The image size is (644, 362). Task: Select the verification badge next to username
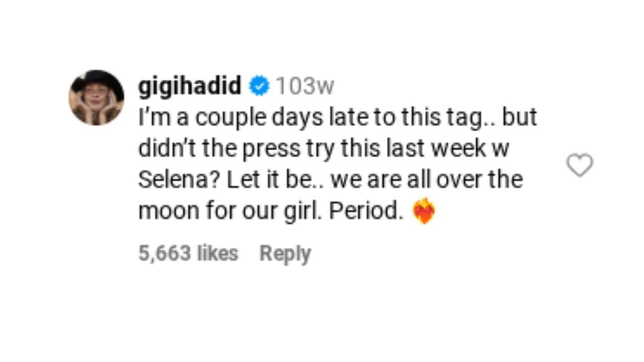[260, 85]
